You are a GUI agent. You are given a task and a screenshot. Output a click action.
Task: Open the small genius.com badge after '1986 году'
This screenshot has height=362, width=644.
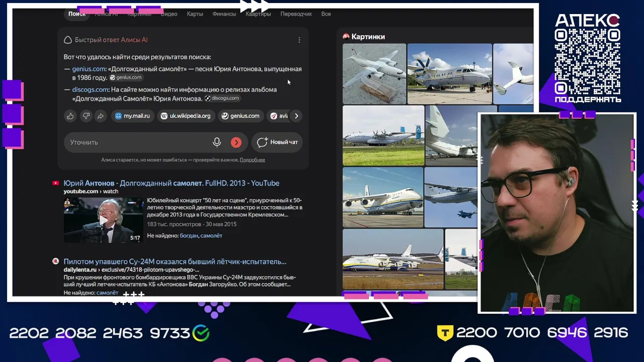126,78
